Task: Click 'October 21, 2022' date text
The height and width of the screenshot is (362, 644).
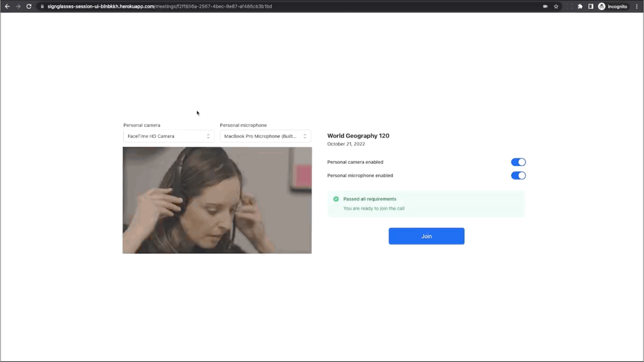Action: pyautogui.click(x=346, y=144)
